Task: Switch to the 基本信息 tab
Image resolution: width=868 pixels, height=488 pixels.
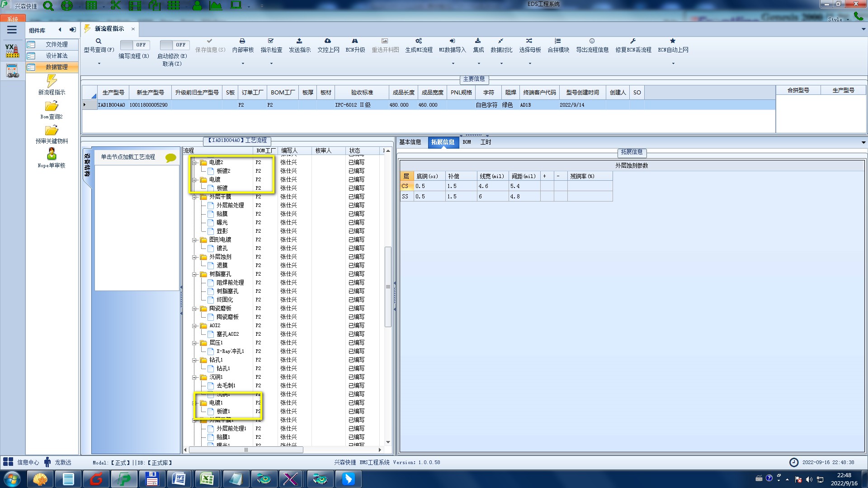Action: (410, 142)
